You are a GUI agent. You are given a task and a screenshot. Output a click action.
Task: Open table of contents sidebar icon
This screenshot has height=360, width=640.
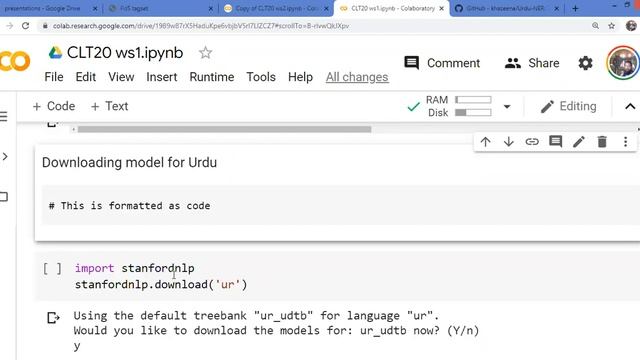pyautogui.click(x=4, y=116)
